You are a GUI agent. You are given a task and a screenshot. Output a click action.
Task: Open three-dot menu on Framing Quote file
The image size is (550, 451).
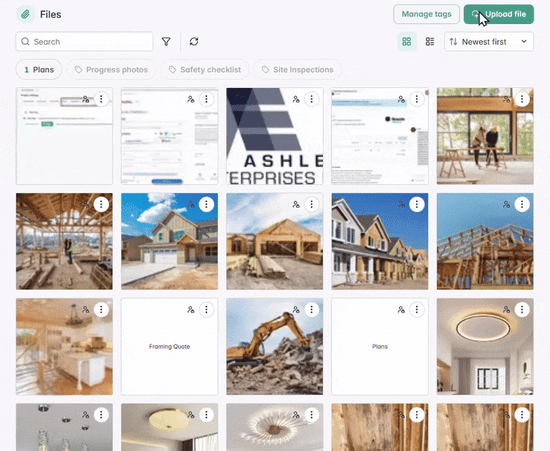click(206, 310)
